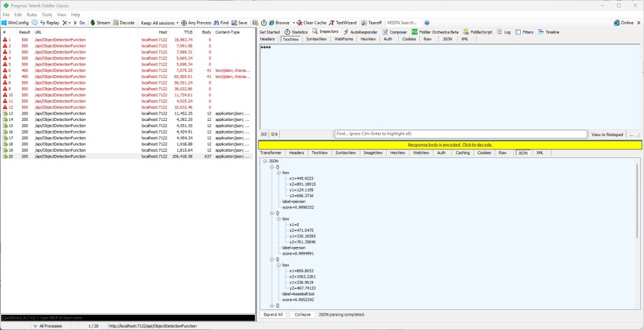This screenshot has width=644, height=330.
Task: Click the comment speech bubble icon
Action: click(x=35, y=23)
